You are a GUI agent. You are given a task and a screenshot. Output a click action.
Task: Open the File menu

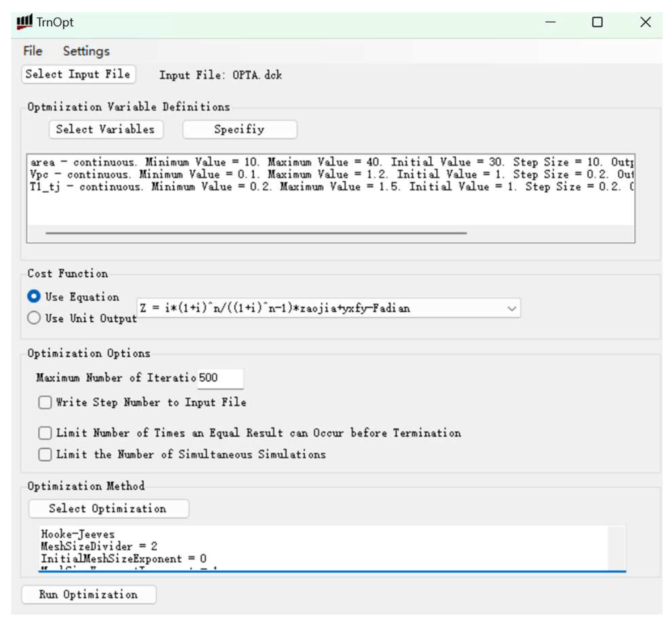pyautogui.click(x=33, y=51)
